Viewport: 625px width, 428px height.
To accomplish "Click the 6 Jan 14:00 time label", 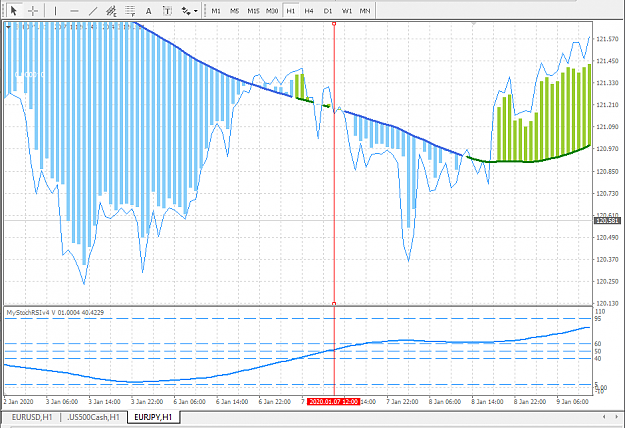I will click(232, 402).
